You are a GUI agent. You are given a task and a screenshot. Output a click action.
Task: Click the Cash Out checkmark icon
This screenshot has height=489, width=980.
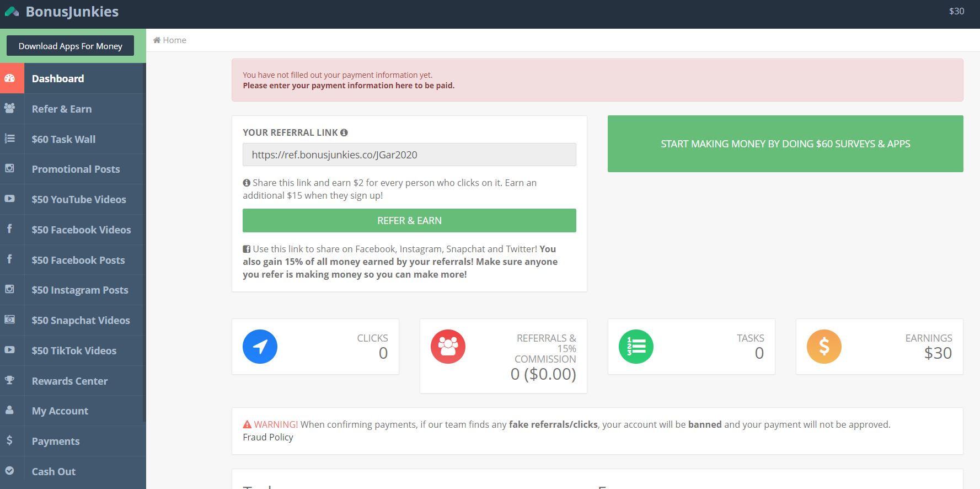pos(10,471)
